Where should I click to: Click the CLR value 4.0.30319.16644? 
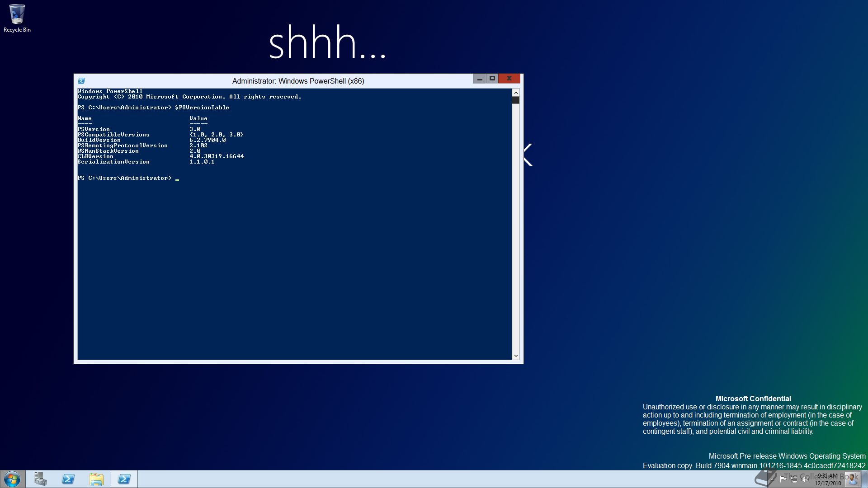pos(217,156)
